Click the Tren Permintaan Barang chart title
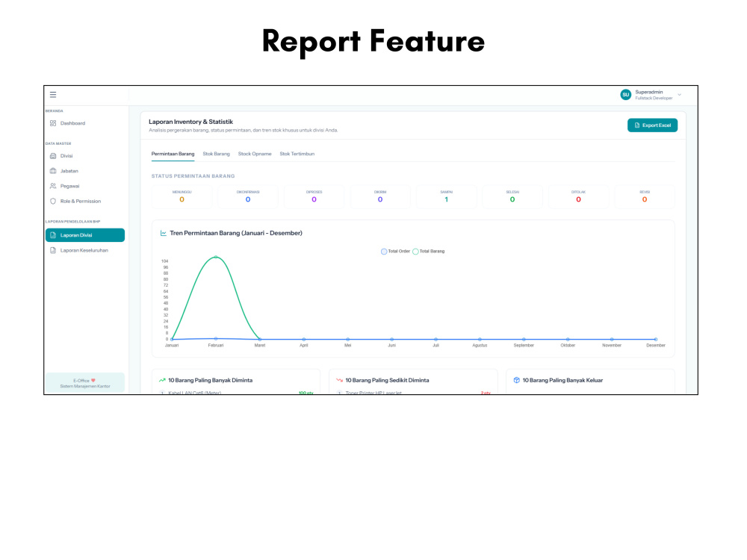This screenshot has width=747, height=560. tap(236, 233)
